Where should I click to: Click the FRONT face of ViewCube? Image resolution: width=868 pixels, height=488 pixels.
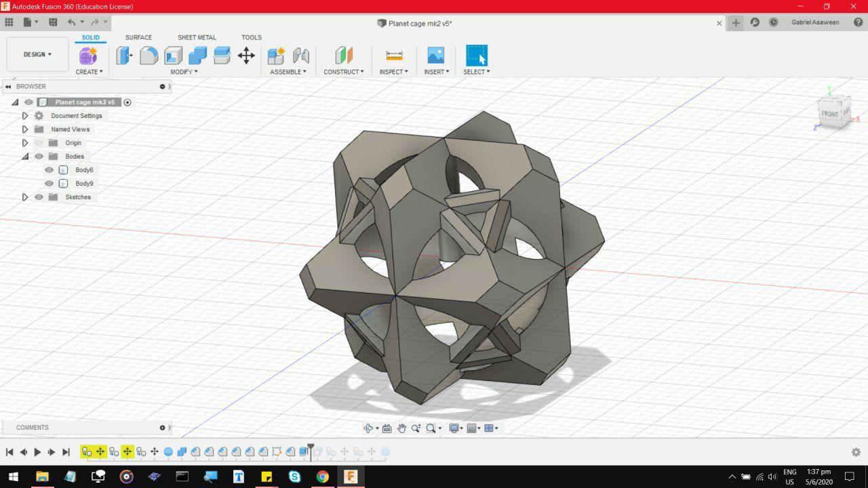[830, 113]
